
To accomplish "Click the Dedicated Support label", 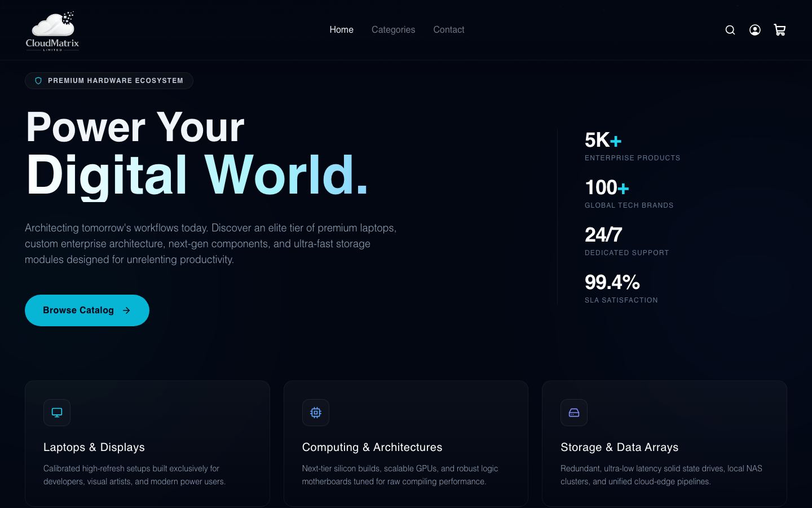I will [627, 253].
